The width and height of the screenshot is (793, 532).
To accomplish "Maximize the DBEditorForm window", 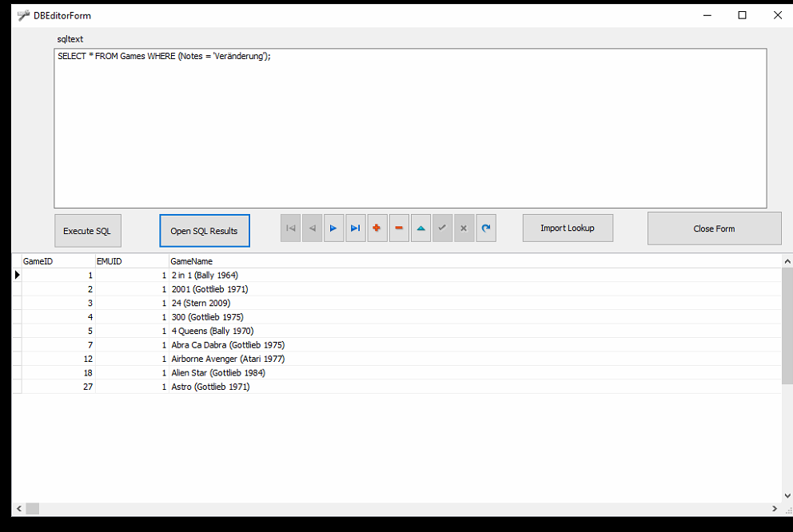I will point(743,15).
